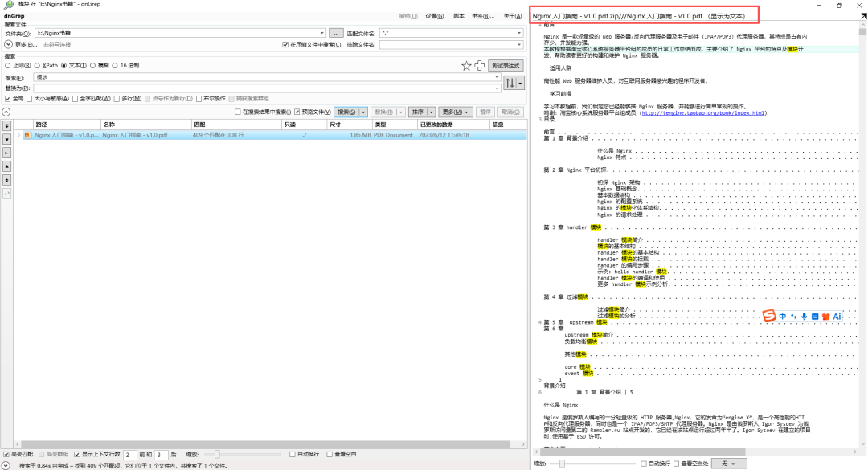Screen dimensions: 868x470
Task: Select the 文本 text search type
Action: [63, 66]
